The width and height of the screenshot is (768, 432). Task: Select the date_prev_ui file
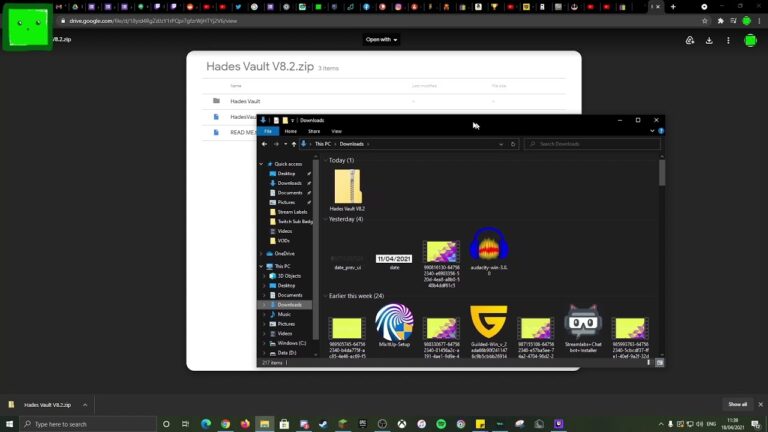click(347, 262)
